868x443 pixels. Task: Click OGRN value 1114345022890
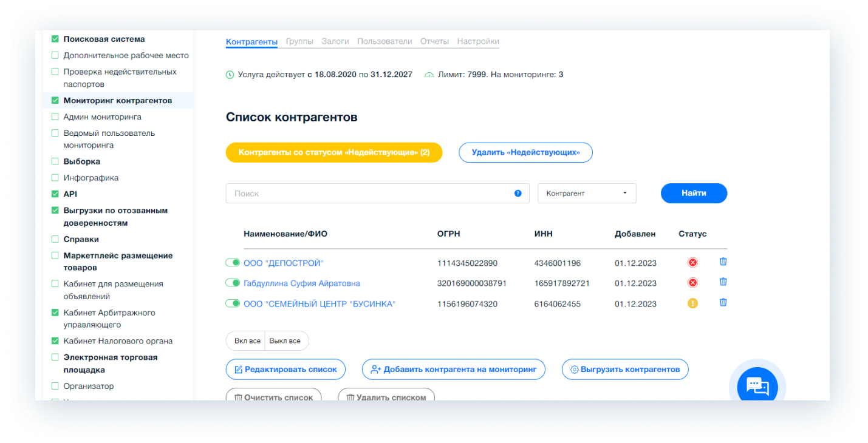click(x=467, y=263)
